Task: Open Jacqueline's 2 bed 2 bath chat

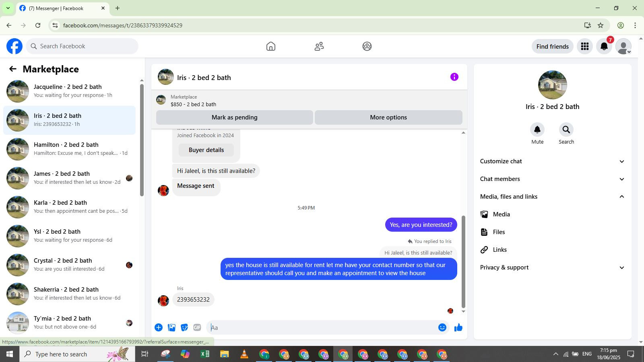Action: 69,91
